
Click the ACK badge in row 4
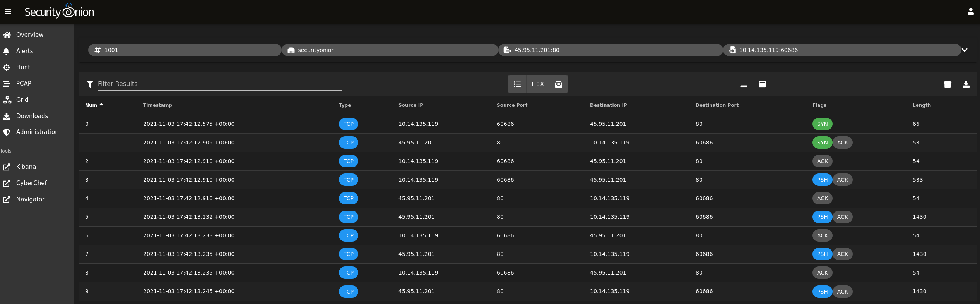[822, 199]
